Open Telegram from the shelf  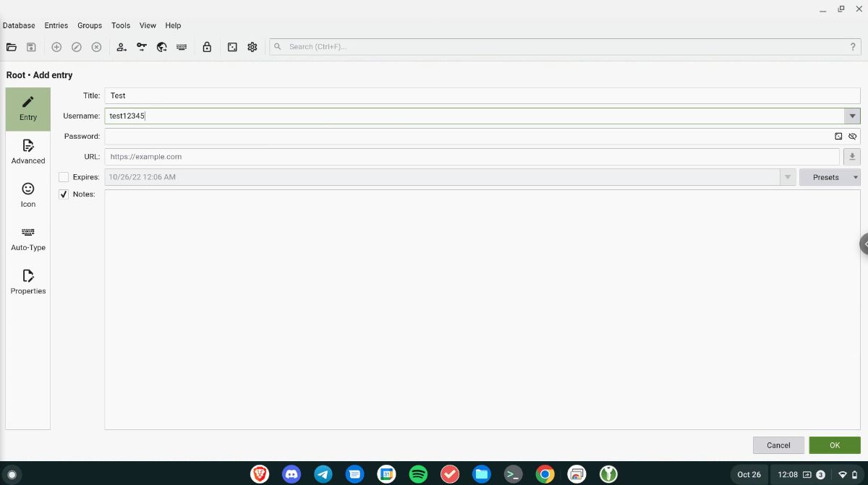[323, 474]
